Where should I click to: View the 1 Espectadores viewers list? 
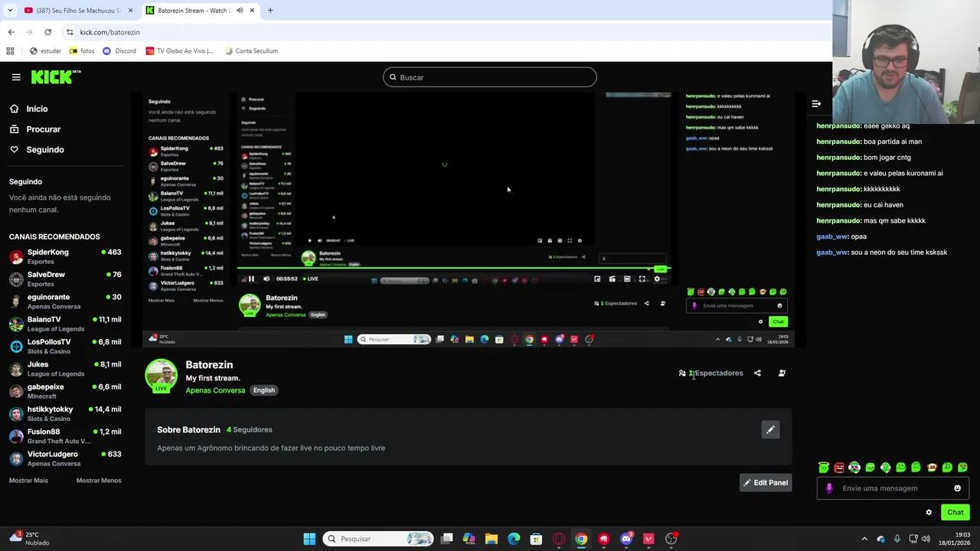coord(710,373)
